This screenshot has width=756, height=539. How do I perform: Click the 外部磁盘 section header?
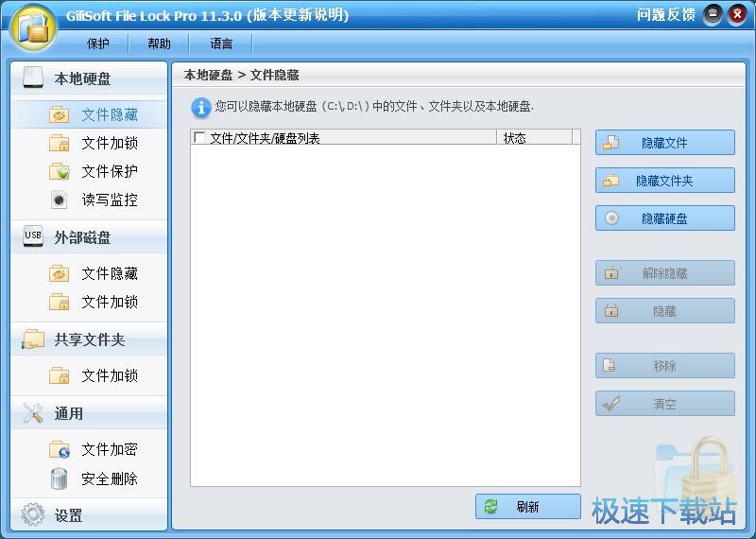pyautogui.click(x=89, y=237)
